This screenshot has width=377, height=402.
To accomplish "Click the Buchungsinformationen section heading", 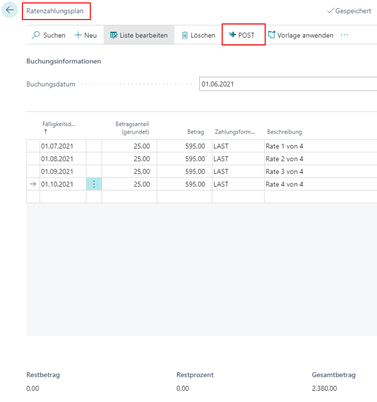I will coord(64,61).
